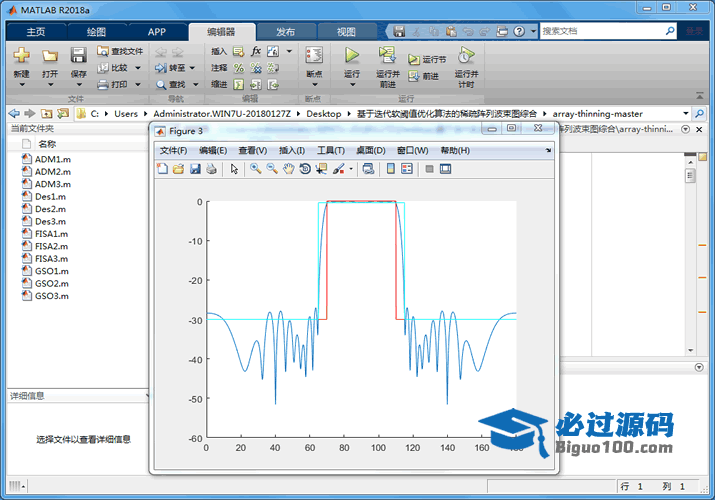Click Run and Time (运行并计时) icon
The width and height of the screenshot is (715, 500).
(466, 55)
